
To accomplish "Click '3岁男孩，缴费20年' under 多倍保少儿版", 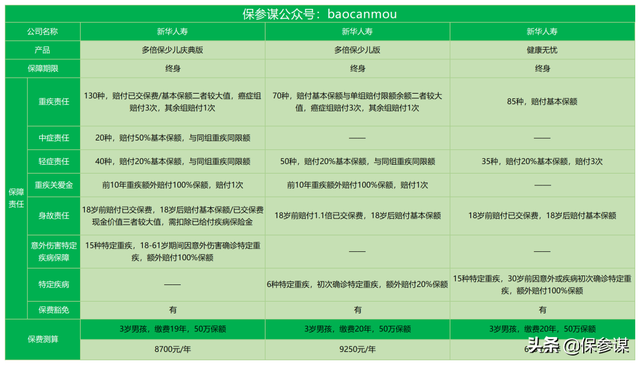I will point(357,329).
